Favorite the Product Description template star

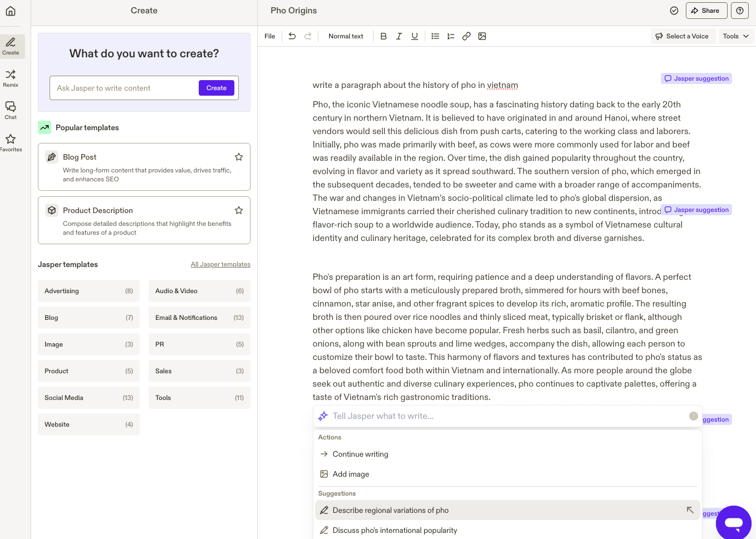[239, 210]
